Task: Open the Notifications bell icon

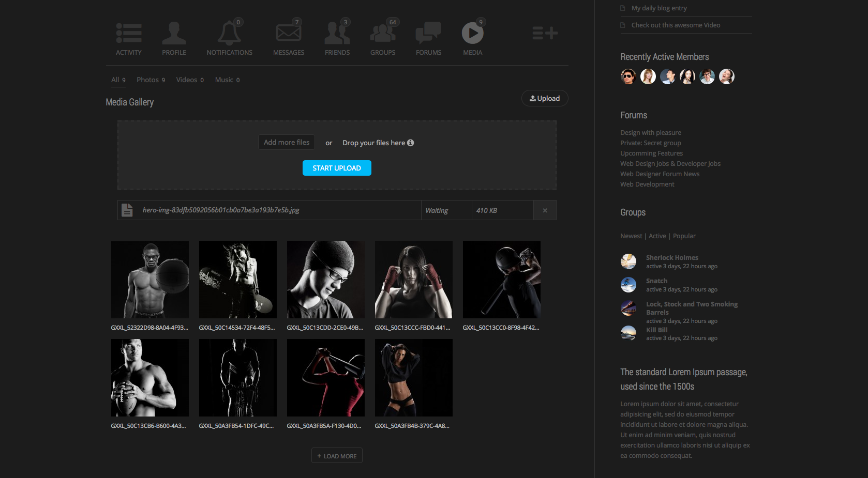Action: pos(229,33)
